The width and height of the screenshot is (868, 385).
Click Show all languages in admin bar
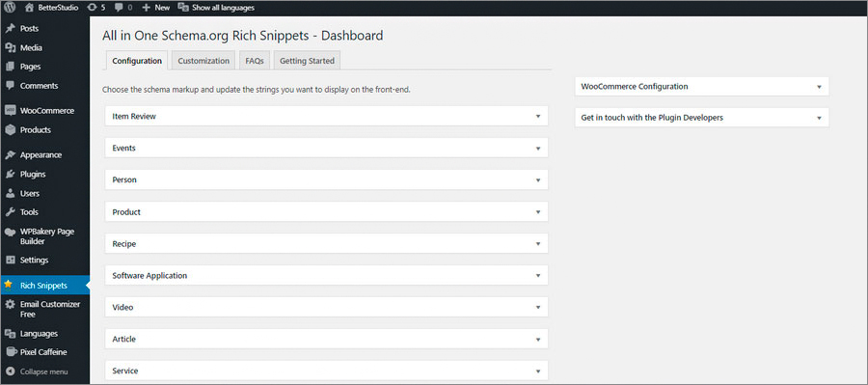coord(216,8)
